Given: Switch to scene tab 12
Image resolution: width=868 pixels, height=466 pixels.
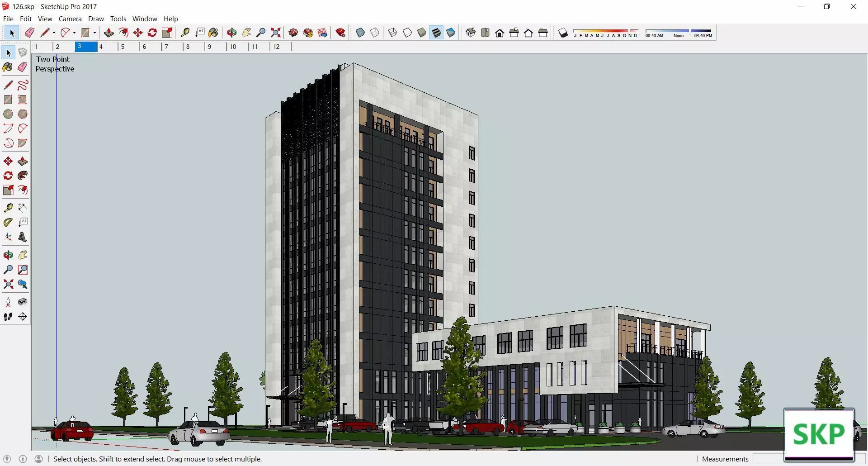Looking at the screenshot, I should click(281, 47).
